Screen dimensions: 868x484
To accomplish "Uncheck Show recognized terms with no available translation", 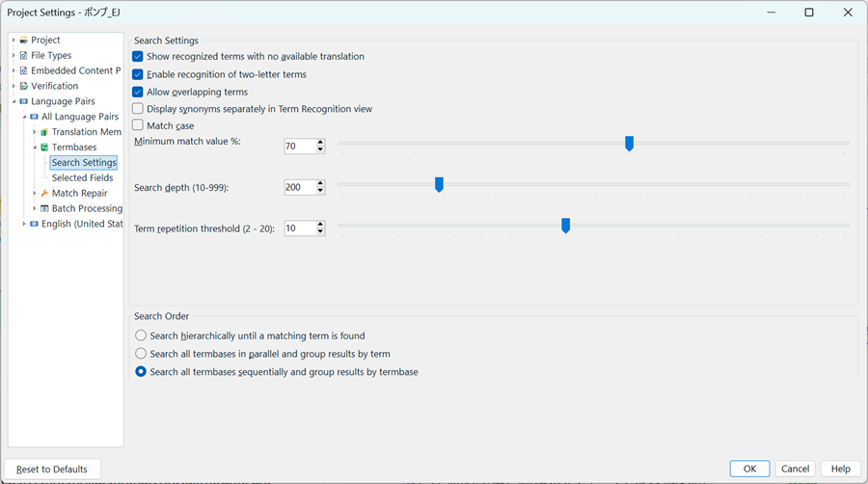I will point(138,57).
